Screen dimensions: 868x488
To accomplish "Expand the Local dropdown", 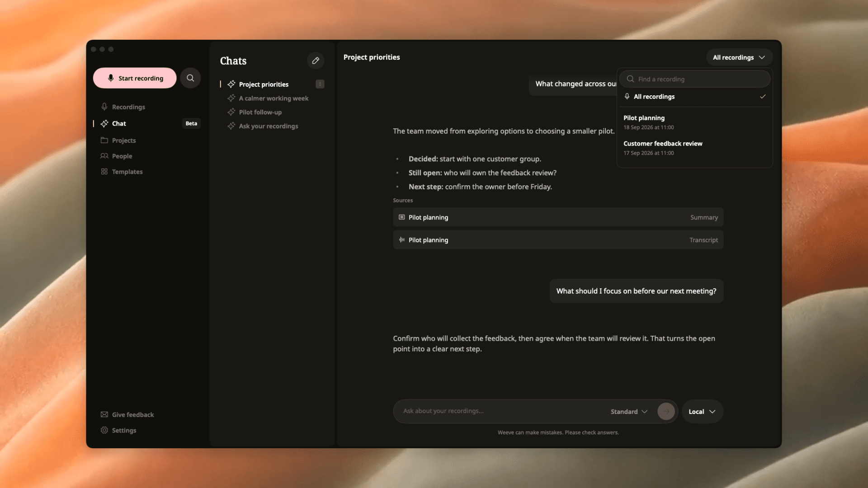I will [703, 412].
